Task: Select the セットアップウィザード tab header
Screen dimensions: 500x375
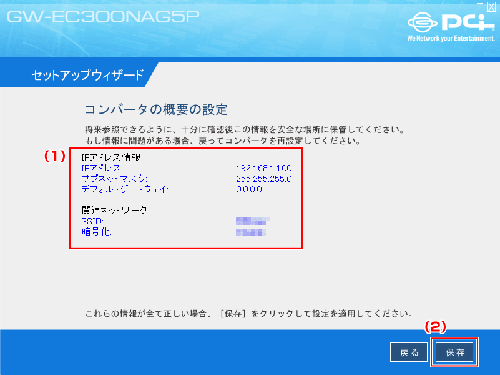Action: coord(87,75)
